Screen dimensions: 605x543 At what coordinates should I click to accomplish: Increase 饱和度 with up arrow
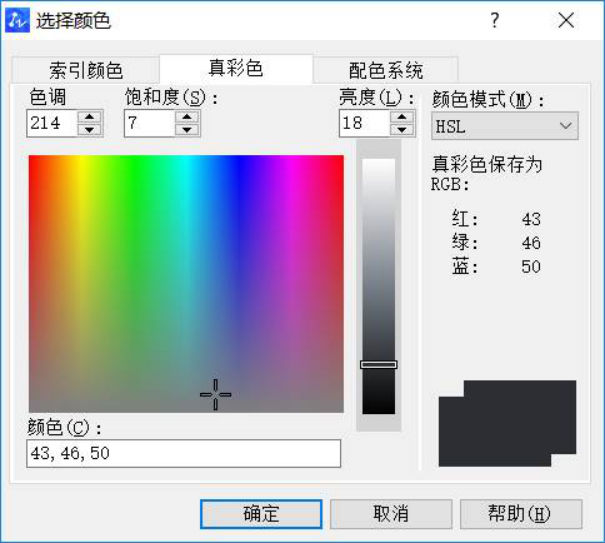coord(187,117)
